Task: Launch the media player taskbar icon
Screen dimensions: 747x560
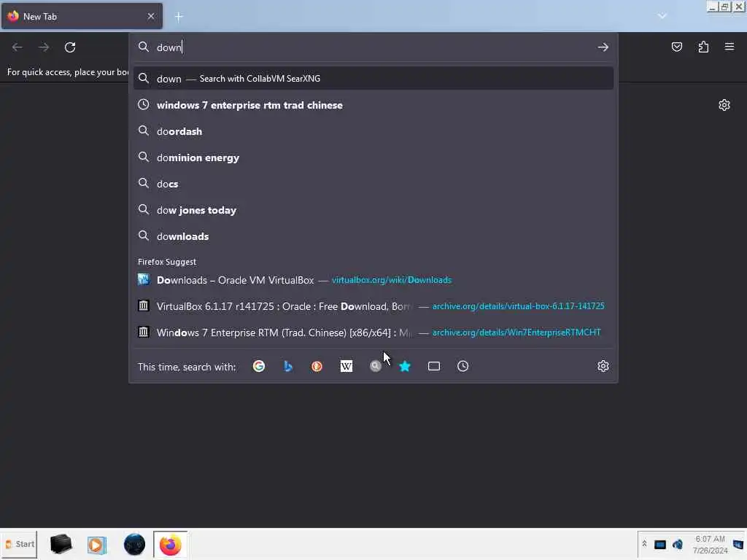Action: [97, 545]
